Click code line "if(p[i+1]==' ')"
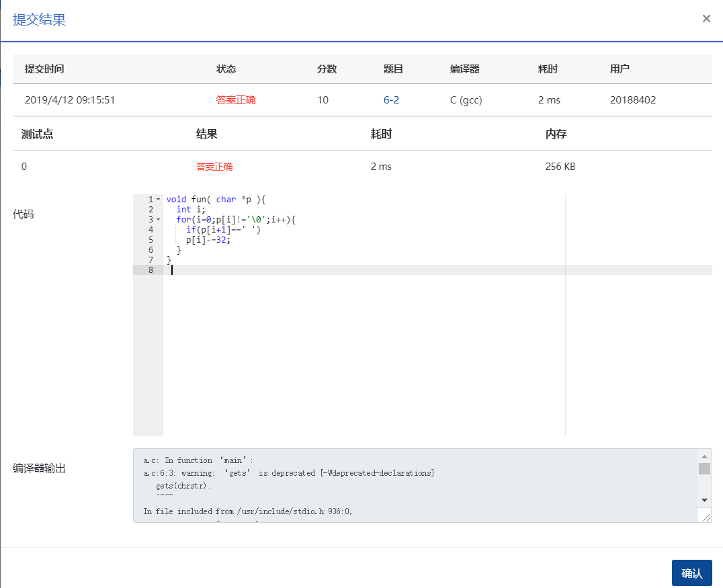This screenshot has height=588, width=723. 223,230
